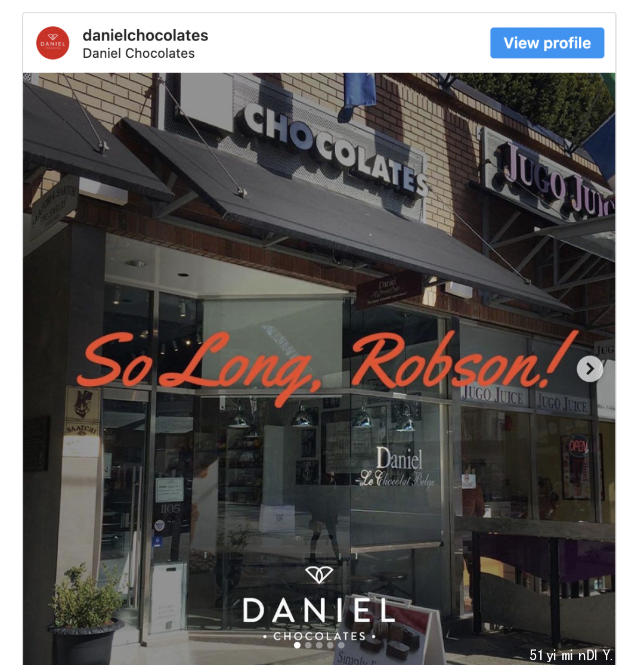Open the danielchocolates username link
This screenshot has width=644, height=665.
tap(145, 35)
